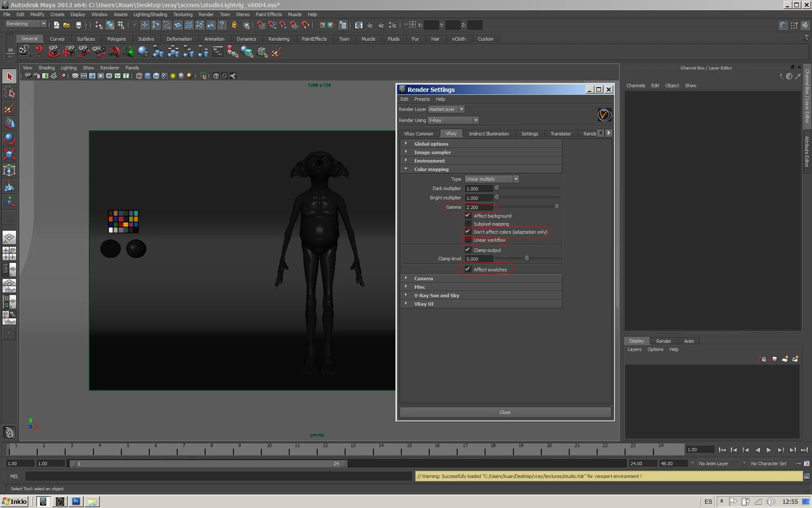Adjust the Dark multiplier slider handle

tap(497, 188)
